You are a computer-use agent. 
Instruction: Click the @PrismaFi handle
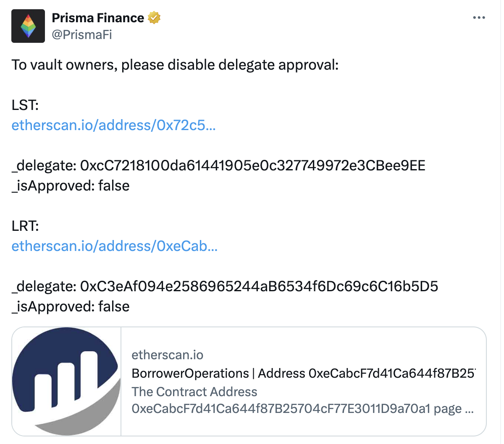pyautogui.click(x=81, y=35)
